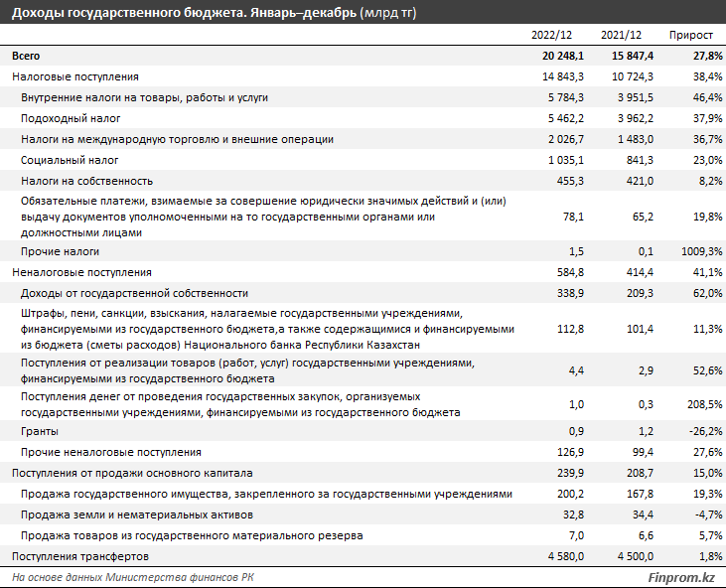Viewport: 726px width, 588px height.
Task: Click value '584,8'
Action: 570,273
